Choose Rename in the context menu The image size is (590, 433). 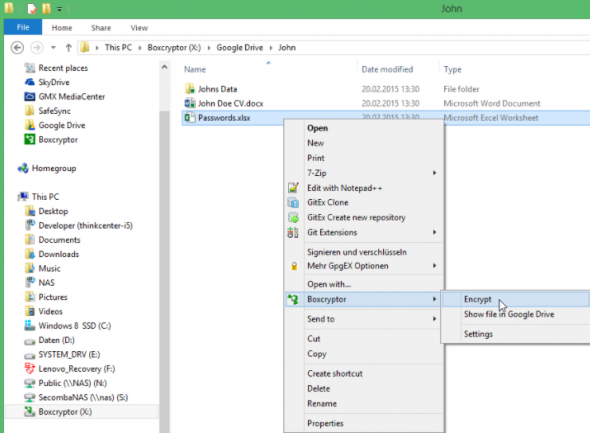coord(322,404)
